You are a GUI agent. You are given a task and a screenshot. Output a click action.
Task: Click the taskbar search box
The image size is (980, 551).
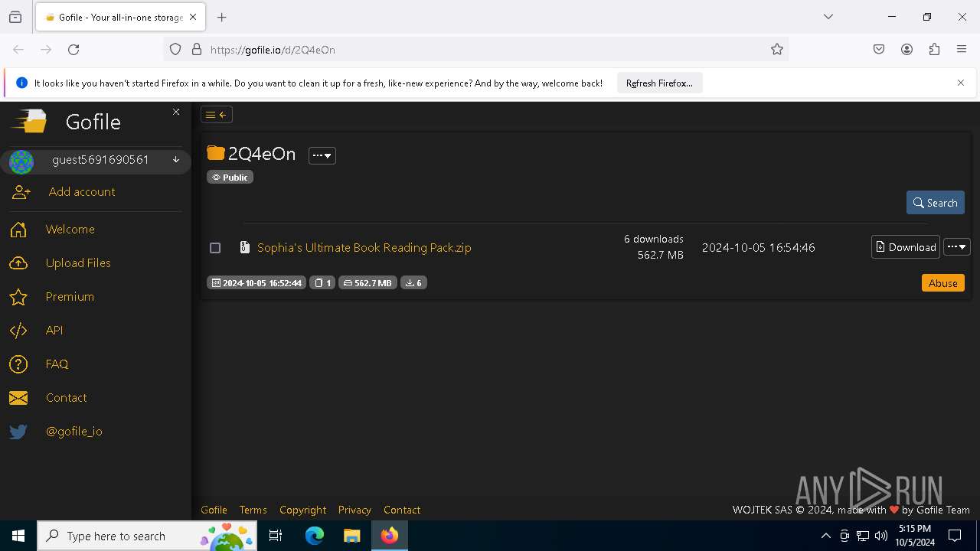coord(147,536)
